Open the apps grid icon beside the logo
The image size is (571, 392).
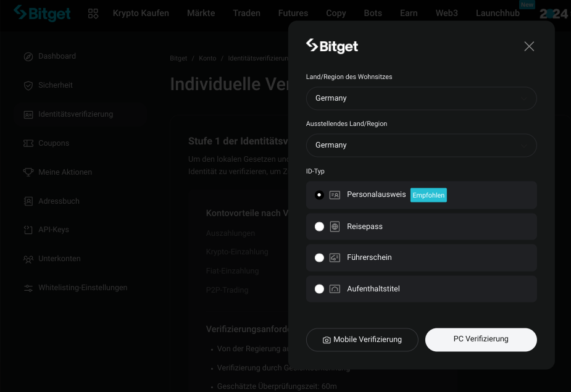pos(93,14)
